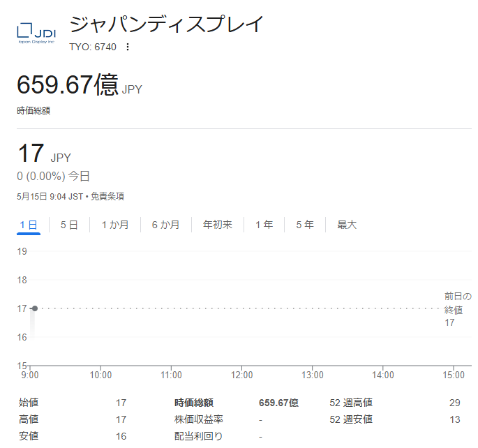The height and width of the screenshot is (448, 478).
Task: Show the 1年 chart range
Action: pyautogui.click(x=264, y=225)
